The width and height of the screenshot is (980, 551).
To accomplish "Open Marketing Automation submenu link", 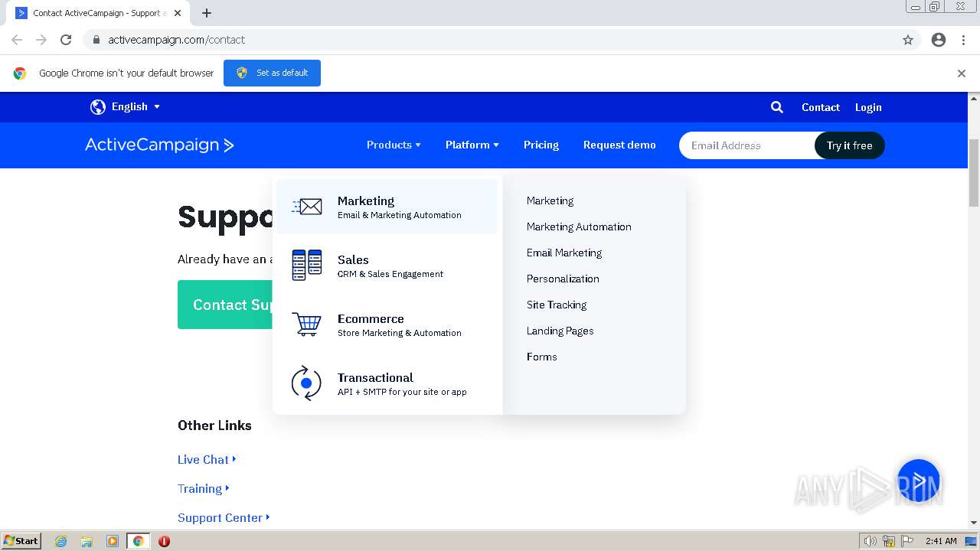I will 579,227.
